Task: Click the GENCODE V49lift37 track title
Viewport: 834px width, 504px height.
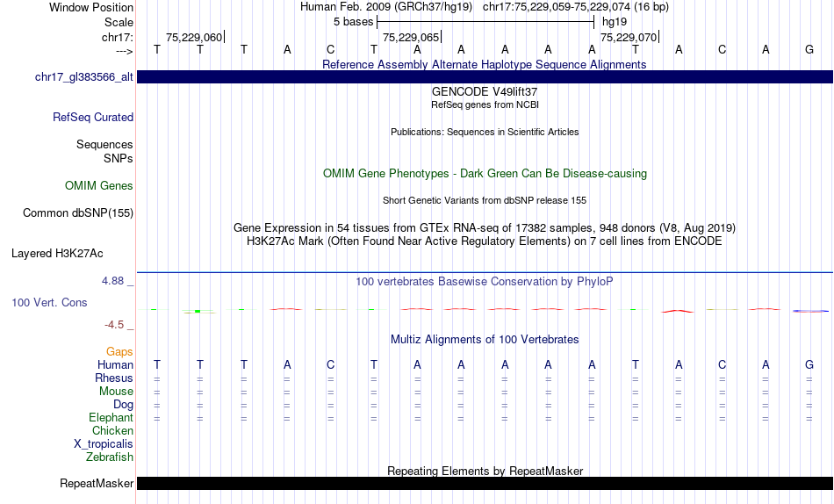Action: coord(485,91)
